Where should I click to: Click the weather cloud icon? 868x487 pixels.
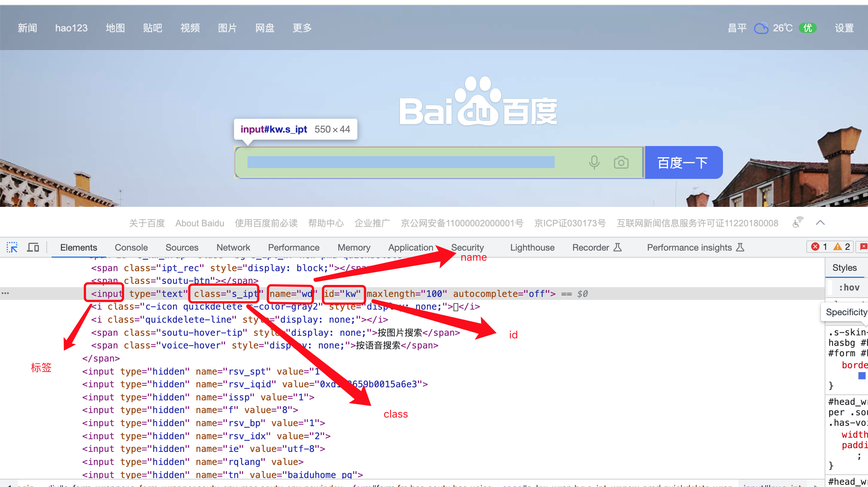tap(761, 28)
